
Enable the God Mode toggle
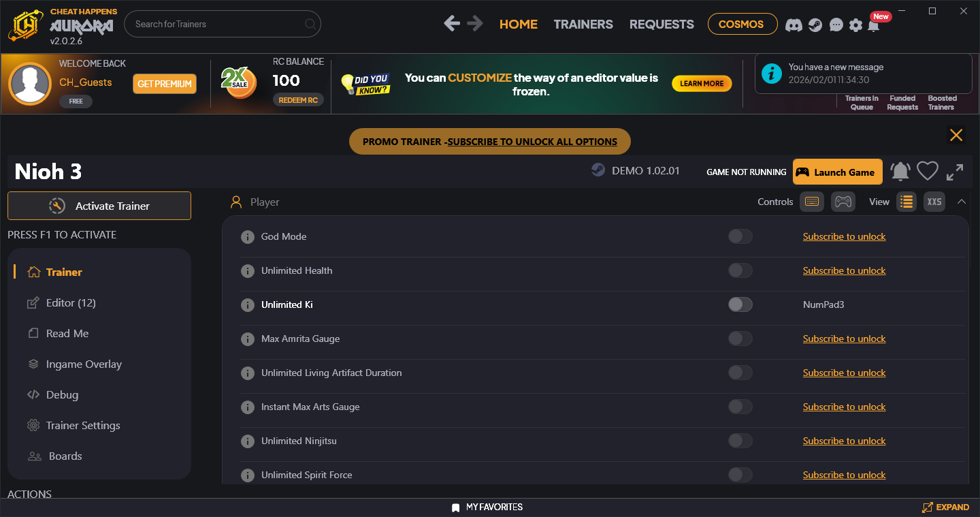[740, 236]
